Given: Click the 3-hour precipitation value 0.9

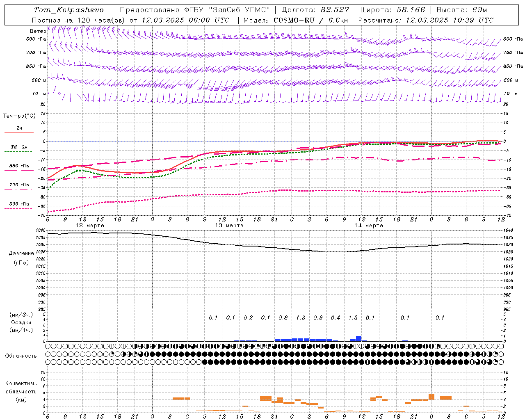Looking at the screenshot, I should pos(318,318).
